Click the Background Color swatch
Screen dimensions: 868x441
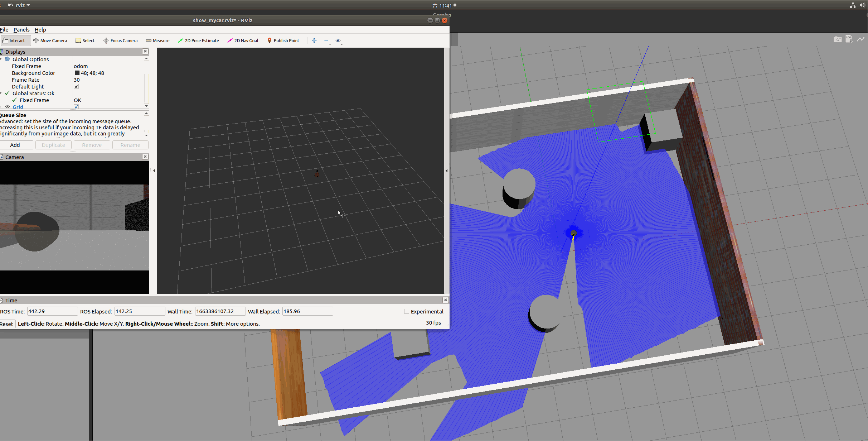[77, 73]
